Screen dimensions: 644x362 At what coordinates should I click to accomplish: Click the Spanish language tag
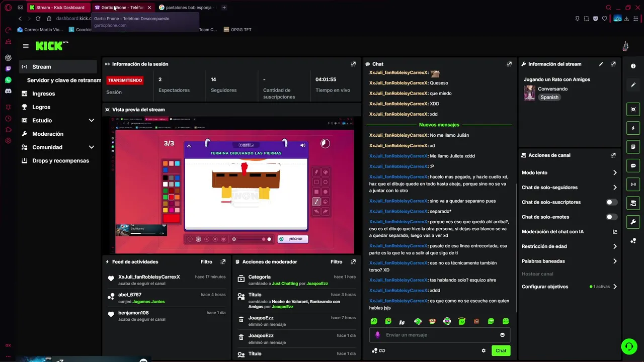coord(549,98)
